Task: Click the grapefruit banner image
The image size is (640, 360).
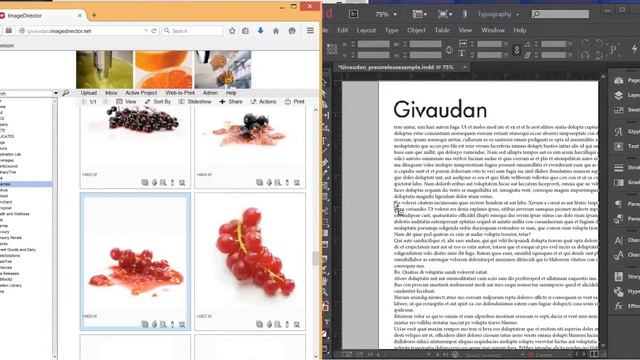Action: [163, 69]
